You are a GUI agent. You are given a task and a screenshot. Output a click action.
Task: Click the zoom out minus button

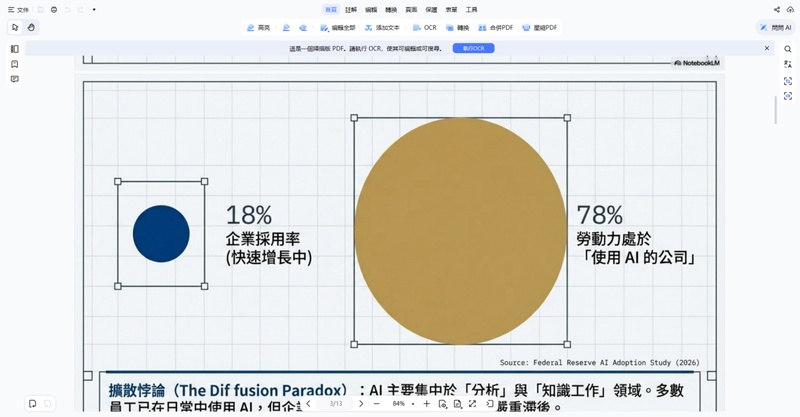coord(377,404)
